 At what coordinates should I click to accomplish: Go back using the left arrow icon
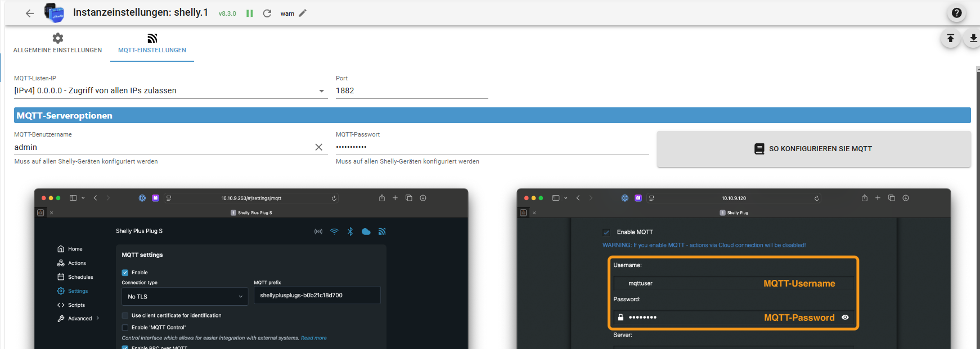tap(30, 13)
